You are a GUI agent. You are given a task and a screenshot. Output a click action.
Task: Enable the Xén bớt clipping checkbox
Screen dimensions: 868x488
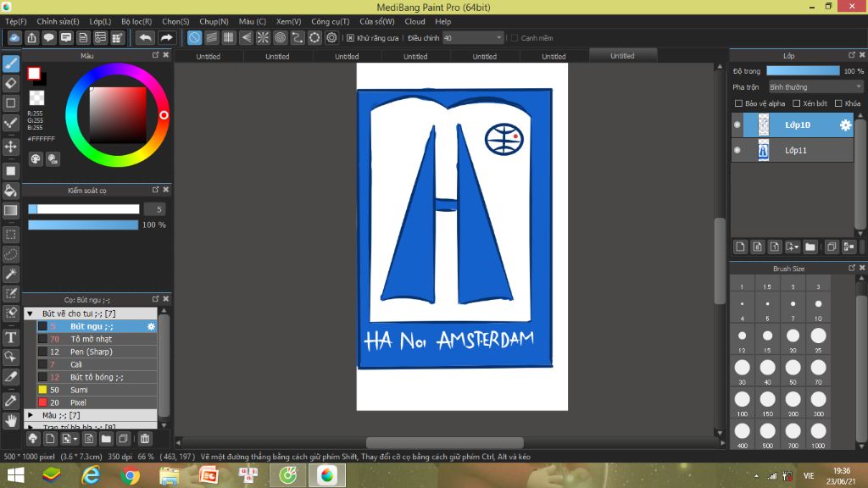[795, 103]
